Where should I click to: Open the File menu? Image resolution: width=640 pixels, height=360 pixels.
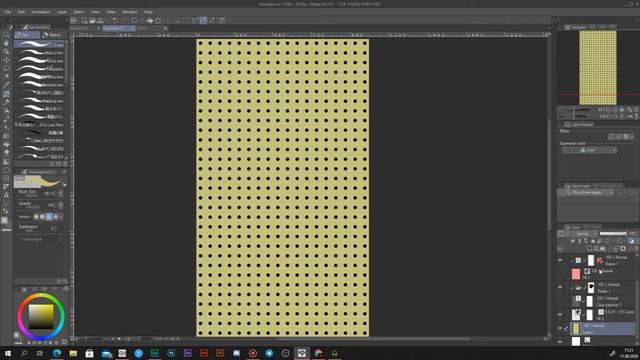tap(8, 12)
